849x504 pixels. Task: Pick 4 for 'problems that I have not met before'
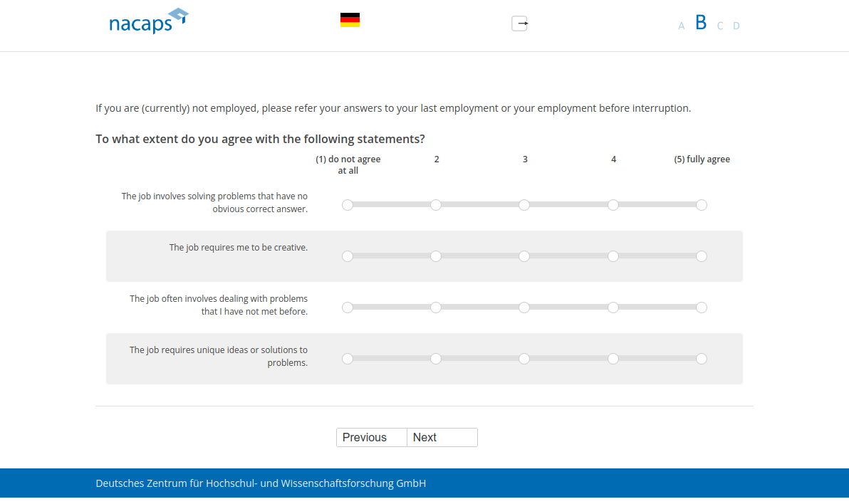(613, 308)
